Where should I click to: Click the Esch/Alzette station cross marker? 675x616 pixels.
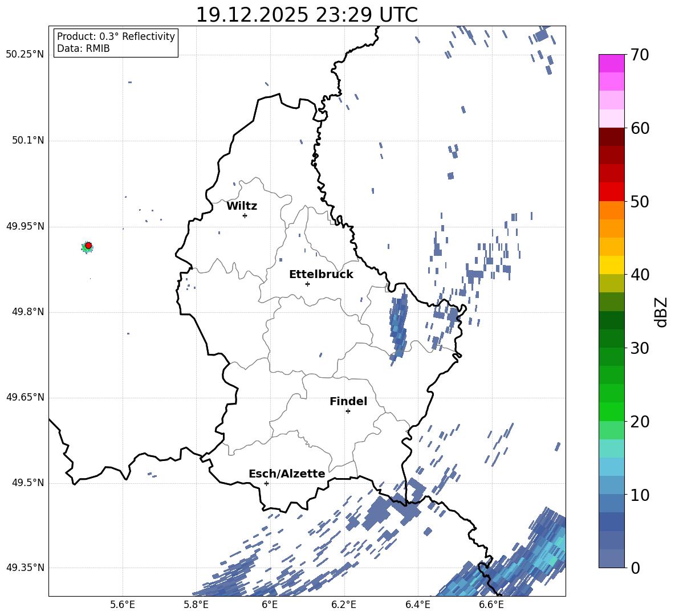(266, 483)
